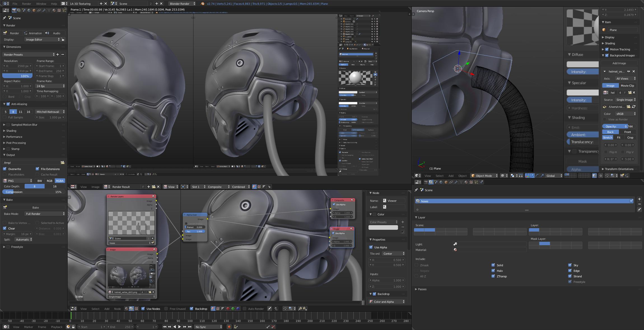Open the Material properties tab in the left panel
Viewport: 644px width, 330px height.
54,10
